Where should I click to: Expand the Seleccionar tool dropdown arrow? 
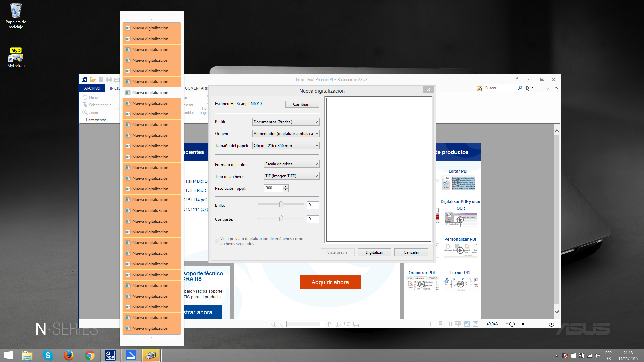coord(110,105)
